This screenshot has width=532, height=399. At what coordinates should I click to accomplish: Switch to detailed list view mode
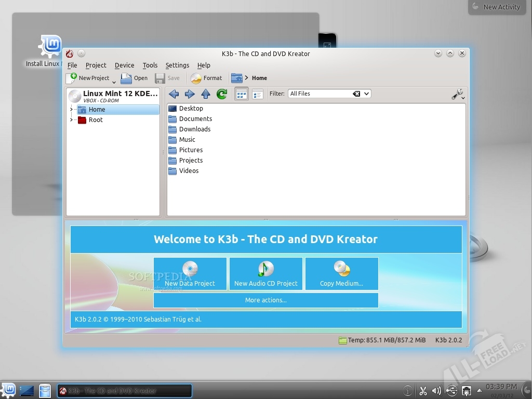tap(257, 94)
